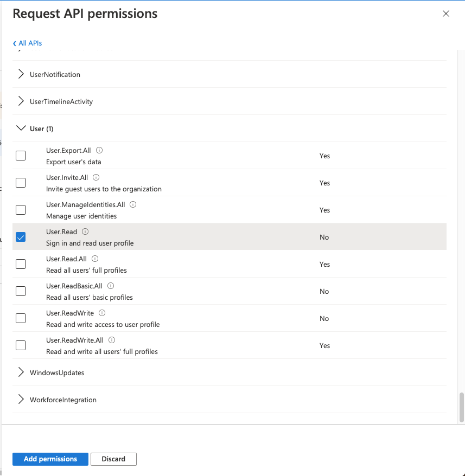Click the User.Read information icon

pyautogui.click(x=86, y=231)
